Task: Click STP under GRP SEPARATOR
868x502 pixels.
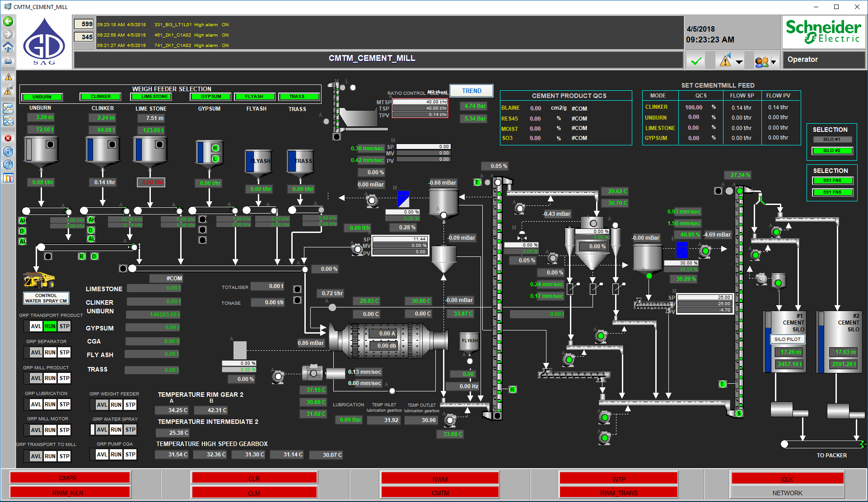Action: click(65, 352)
